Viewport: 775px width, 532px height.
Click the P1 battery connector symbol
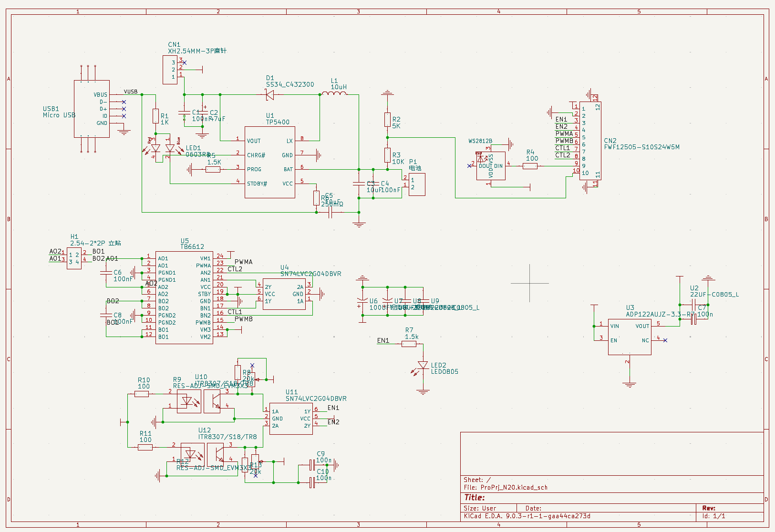[417, 184]
